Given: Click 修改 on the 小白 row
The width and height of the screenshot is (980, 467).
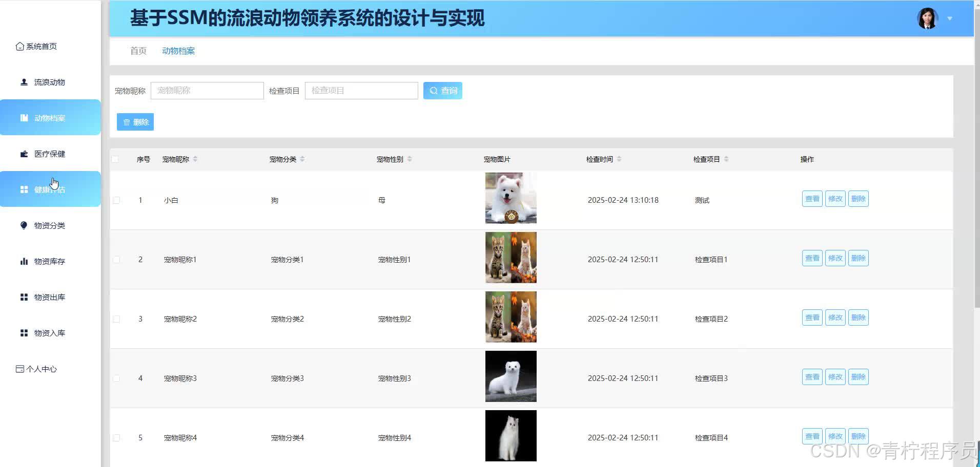Looking at the screenshot, I should (x=835, y=199).
